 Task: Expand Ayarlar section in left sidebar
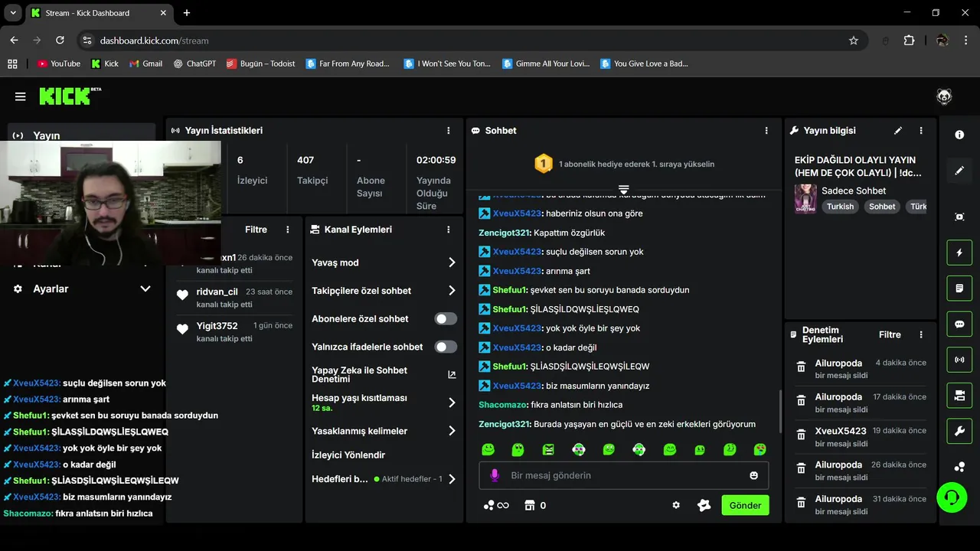coord(145,289)
